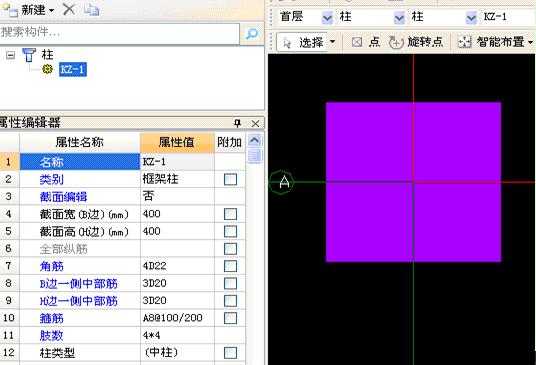This screenshot has width=536, height=365.
Task: Tick the 附加 checkbox for 箍筋
Action: click(x=230, y=318)
